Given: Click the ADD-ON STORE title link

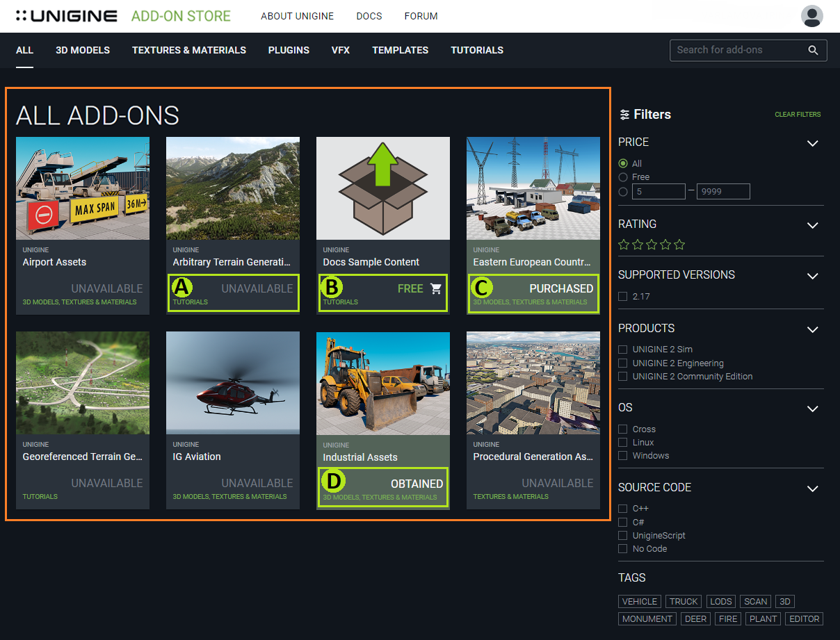Looking at the screenshot, I should pos(181,16).
